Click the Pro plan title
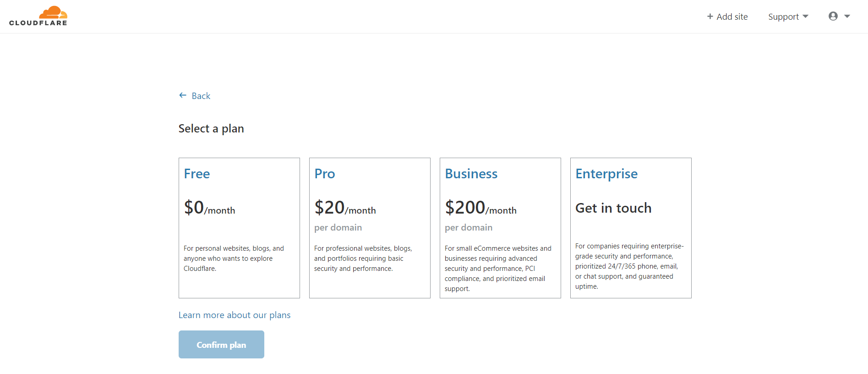This screenshot has width=868, height=374. click(x=325, y=174)
